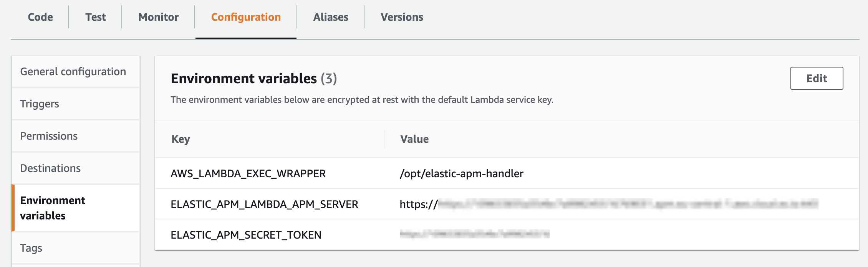
Task: Select the AWS_LAMBDA_EXEC_WRAPPER key
Action: [x=248, y=173]
